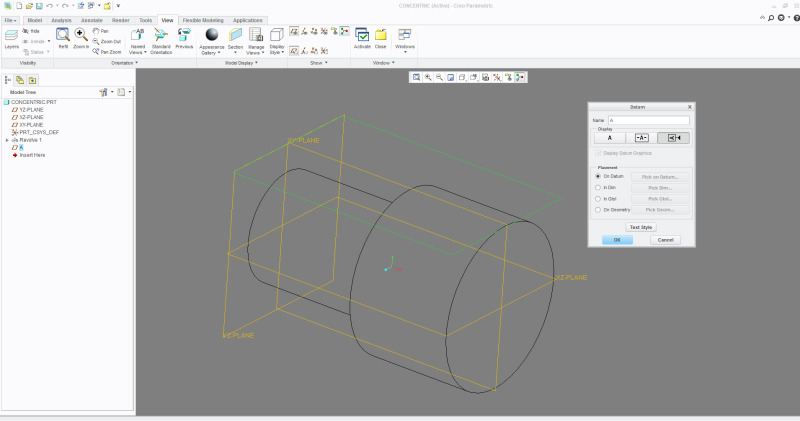Select the Pan hand tool
Viewport: 800px width, 421px height.
point(101,31)
